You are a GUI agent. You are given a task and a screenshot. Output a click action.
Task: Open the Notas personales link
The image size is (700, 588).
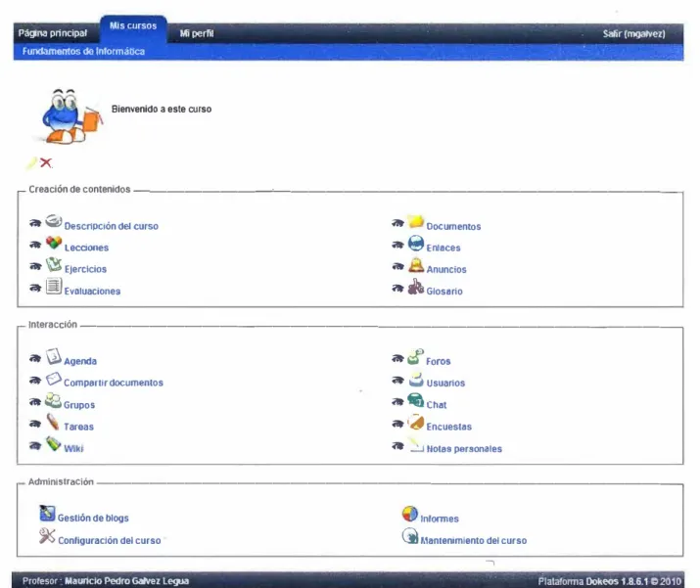[x=464, y=449]
